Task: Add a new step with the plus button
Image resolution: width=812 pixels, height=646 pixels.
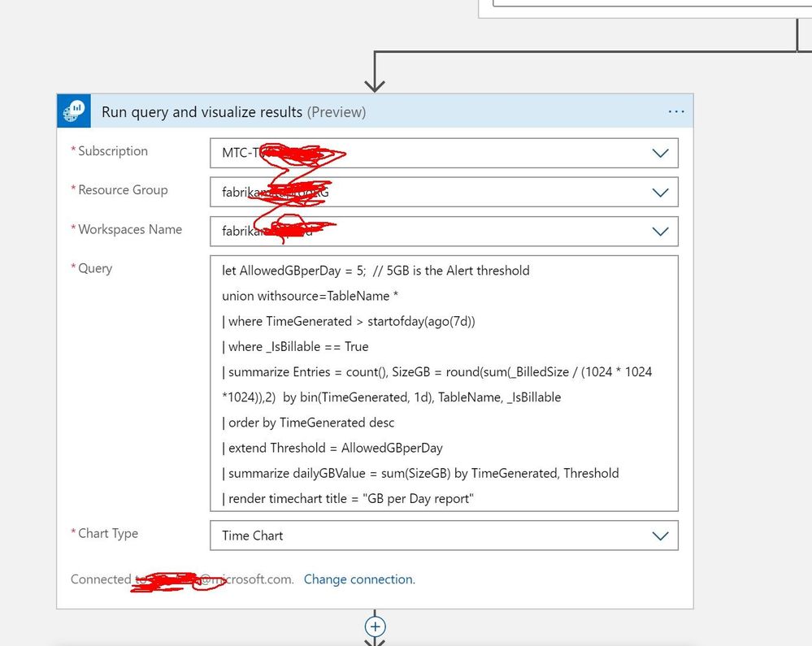Action: [x=375, y=626]
